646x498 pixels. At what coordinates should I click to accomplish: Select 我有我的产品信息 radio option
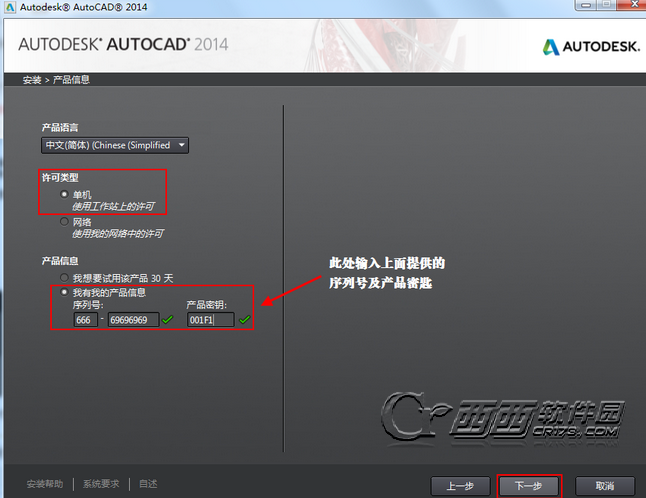pyautogui.click(x=64, y=292)
